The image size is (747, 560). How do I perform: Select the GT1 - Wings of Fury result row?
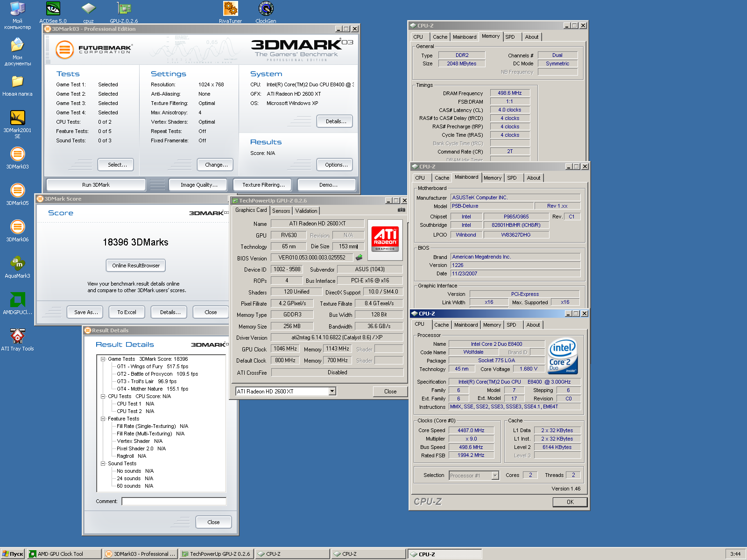coord(153,366)
